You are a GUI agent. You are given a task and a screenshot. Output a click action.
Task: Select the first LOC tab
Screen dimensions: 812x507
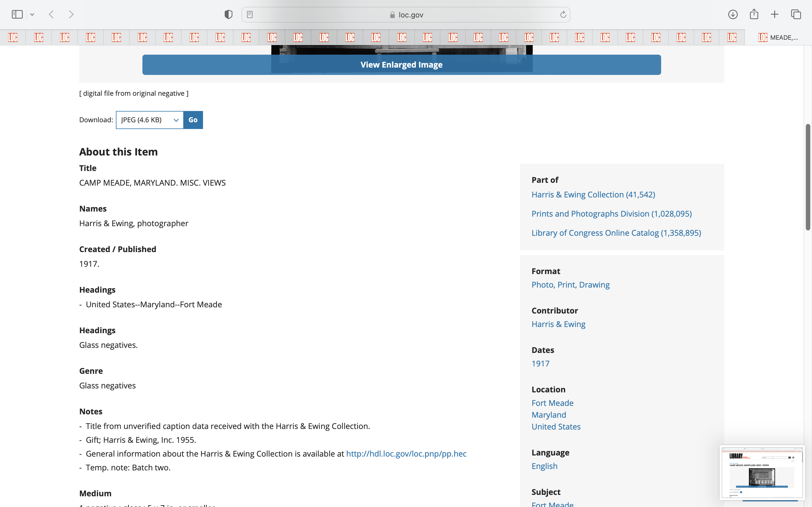coord(13,37)
